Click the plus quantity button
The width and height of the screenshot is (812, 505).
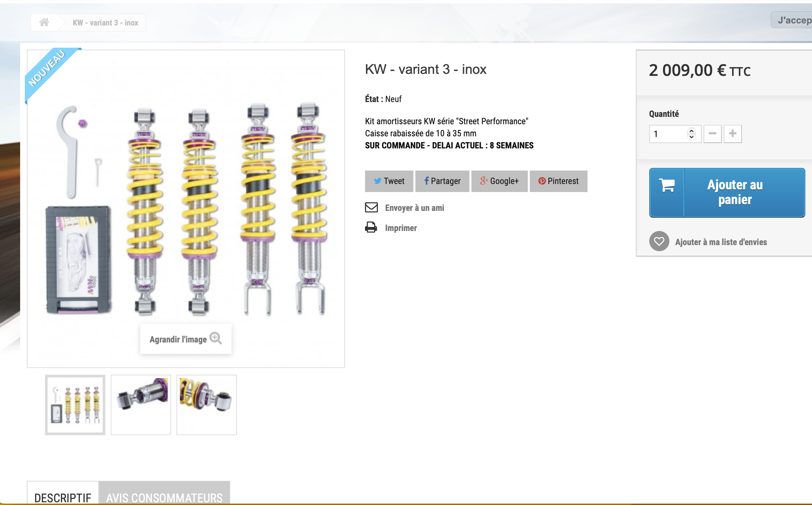732,134
